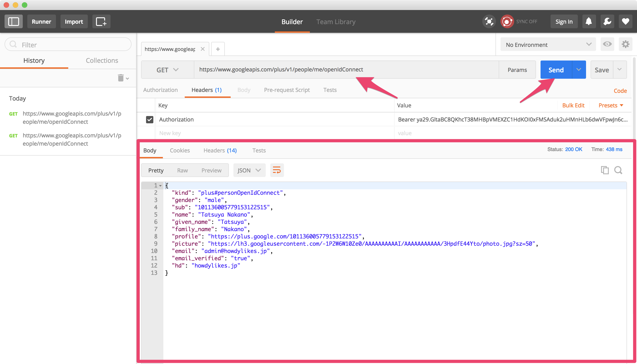Image resolution: width=637 pixels, height=364 pixels.
Task: Open the notifications bell icon
Action: click(589, 21)
